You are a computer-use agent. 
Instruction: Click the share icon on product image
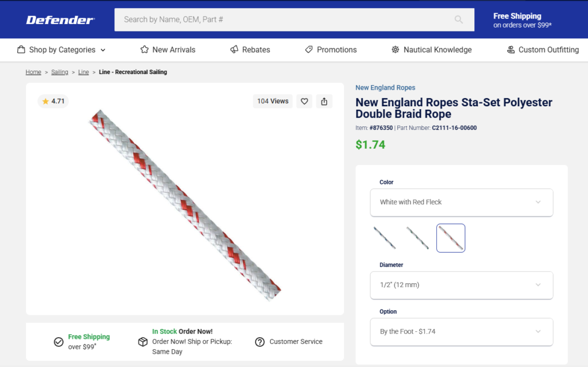coord(324,101)
